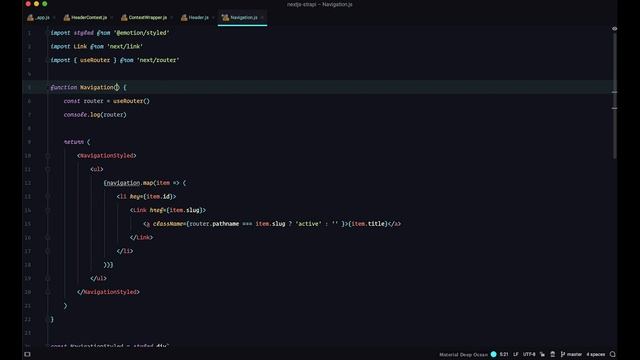
Task: Click fold end marker at closing ul tag
Action: click(48, 278)
